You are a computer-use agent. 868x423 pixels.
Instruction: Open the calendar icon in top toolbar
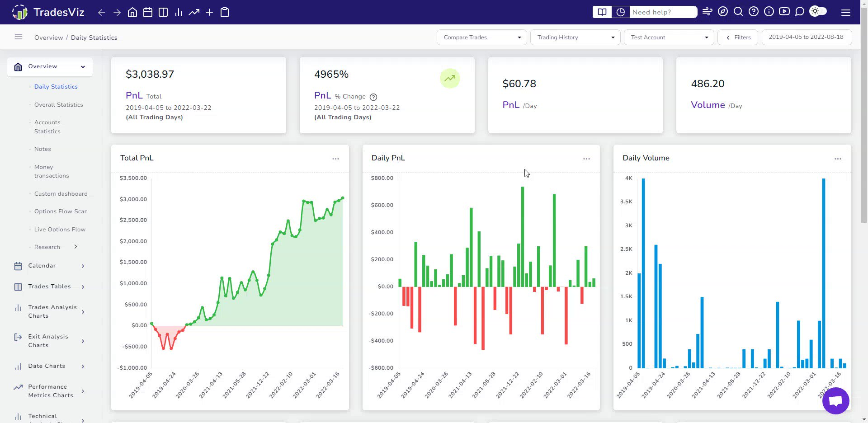(x=148, y=12)
